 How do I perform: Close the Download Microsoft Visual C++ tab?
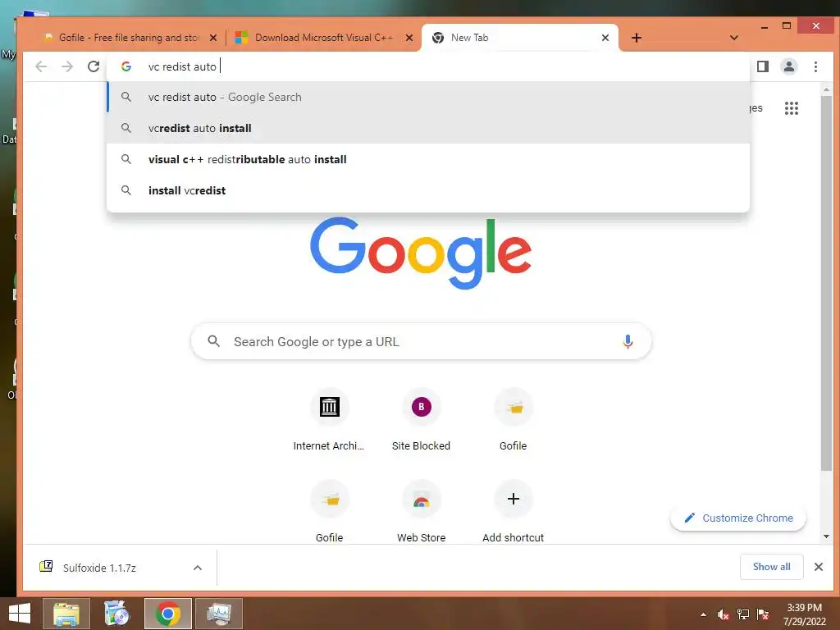409,38
